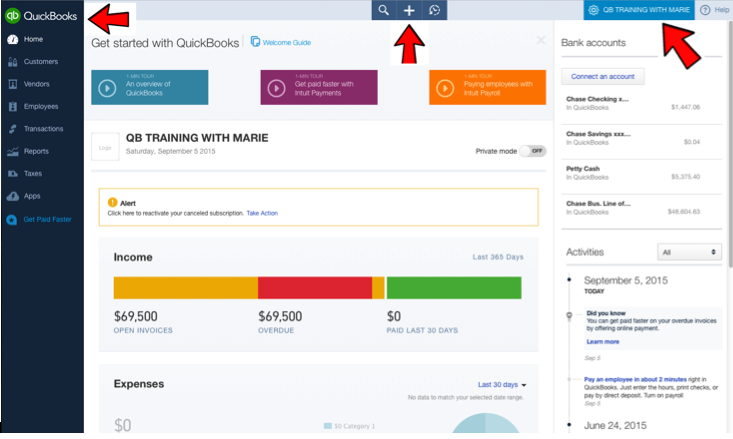Viewport: 733px width, 439px height.
Task: Click the $0 Category 1 legend entry
Action: click(349, 426)
